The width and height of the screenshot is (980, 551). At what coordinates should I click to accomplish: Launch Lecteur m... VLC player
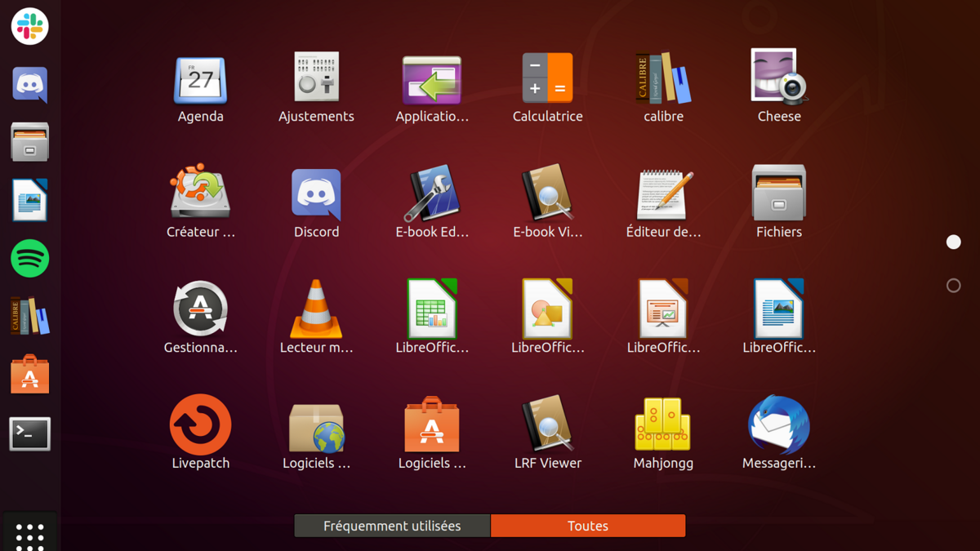(x=317, y=309)
